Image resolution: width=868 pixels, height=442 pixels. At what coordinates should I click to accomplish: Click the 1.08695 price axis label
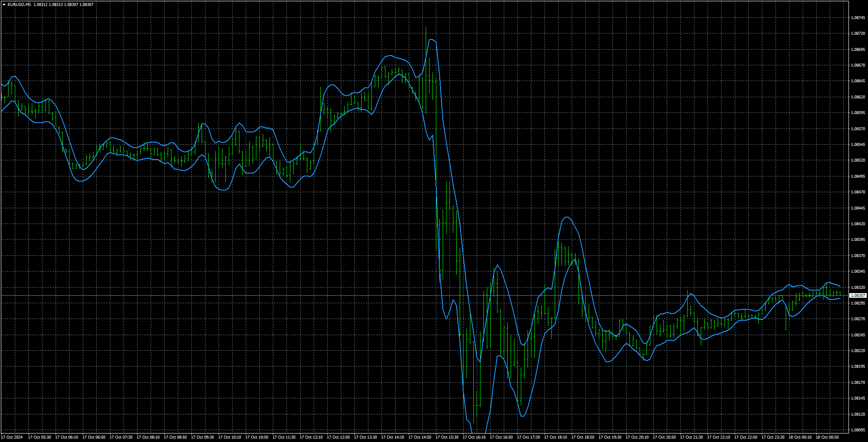coord(858,49)
